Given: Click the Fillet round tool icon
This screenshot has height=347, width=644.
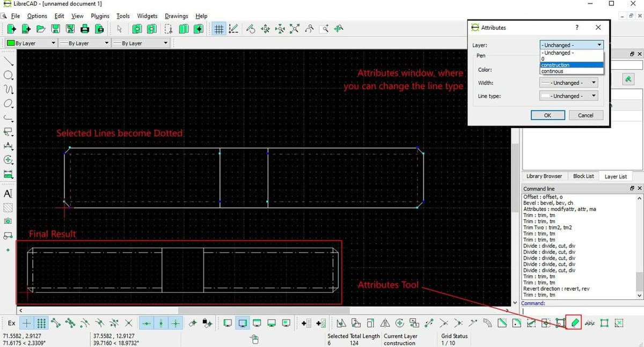Looking at the screenshot, I should pyautogui.click(x=516, y=323).
